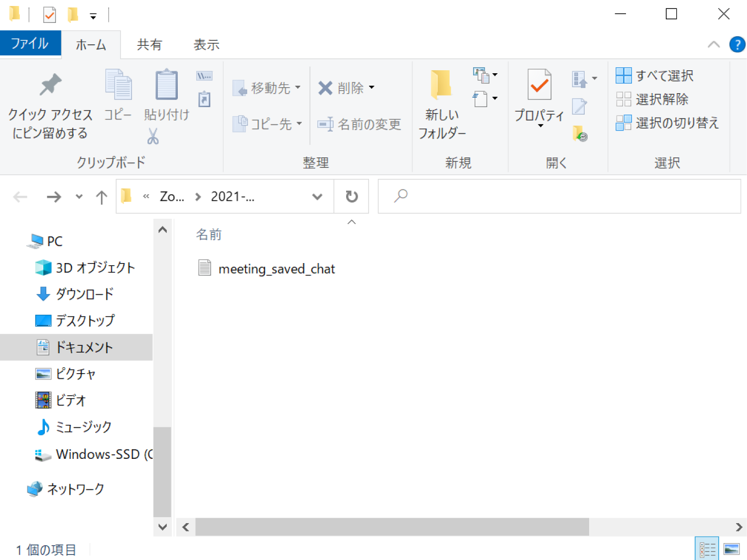Click the 2021-... breadcrumb segment
Image resolution: width=747 pixels, height=560 pixels.
233,197
